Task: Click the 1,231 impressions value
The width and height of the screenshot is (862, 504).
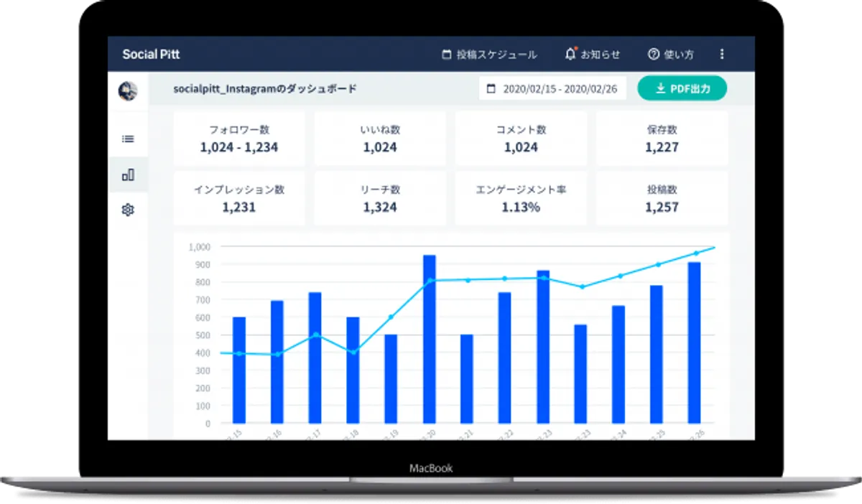Action: click(x=239, y=207)
